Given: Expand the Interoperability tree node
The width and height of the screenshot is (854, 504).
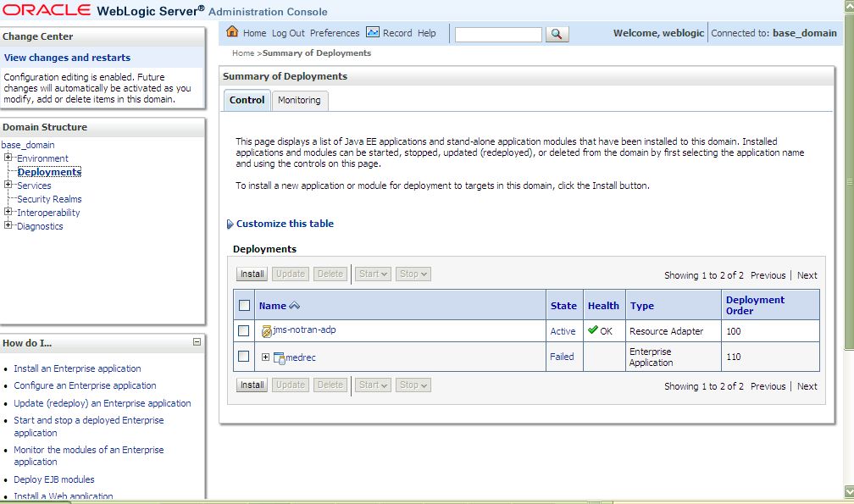Looking at the screenshot, I should tap(8, 212).
